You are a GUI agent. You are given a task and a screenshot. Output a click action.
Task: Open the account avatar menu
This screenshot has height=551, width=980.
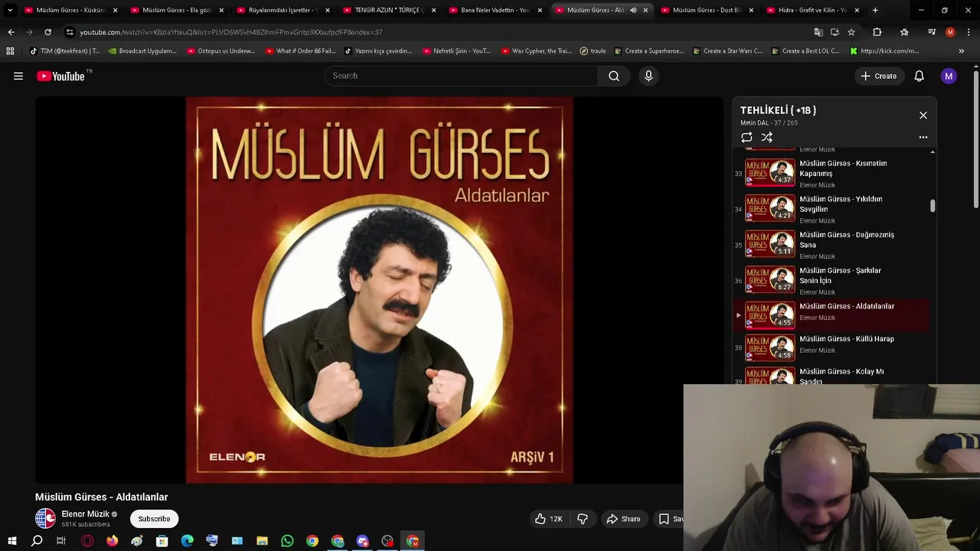click(949, 76)
